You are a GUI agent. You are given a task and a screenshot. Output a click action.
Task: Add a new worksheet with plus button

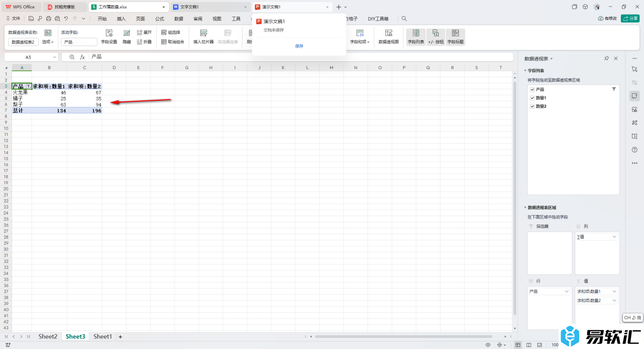pyautogui.click(x=120, y=336)
